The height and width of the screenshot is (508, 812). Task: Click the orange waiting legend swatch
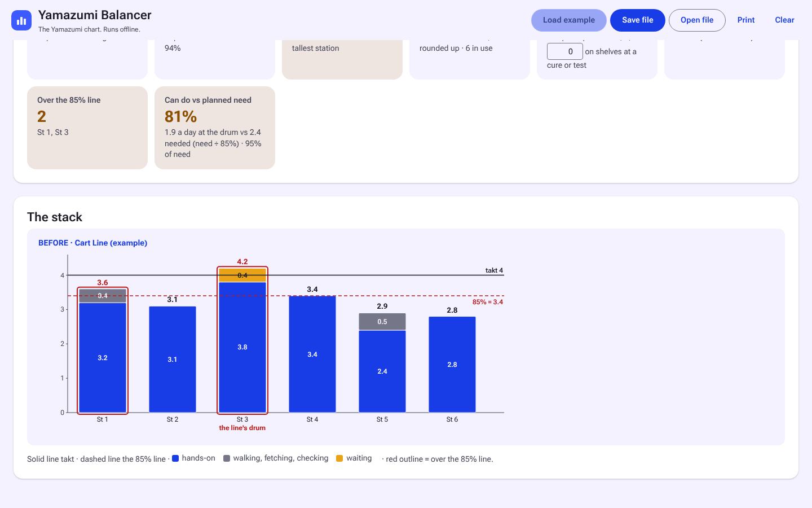(x=339, y=458)
